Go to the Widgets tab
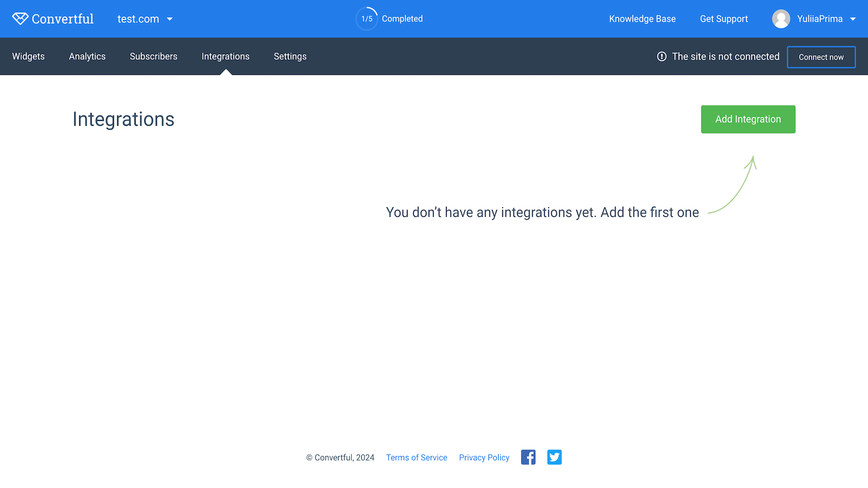868x488 pixels. [28, 56]
